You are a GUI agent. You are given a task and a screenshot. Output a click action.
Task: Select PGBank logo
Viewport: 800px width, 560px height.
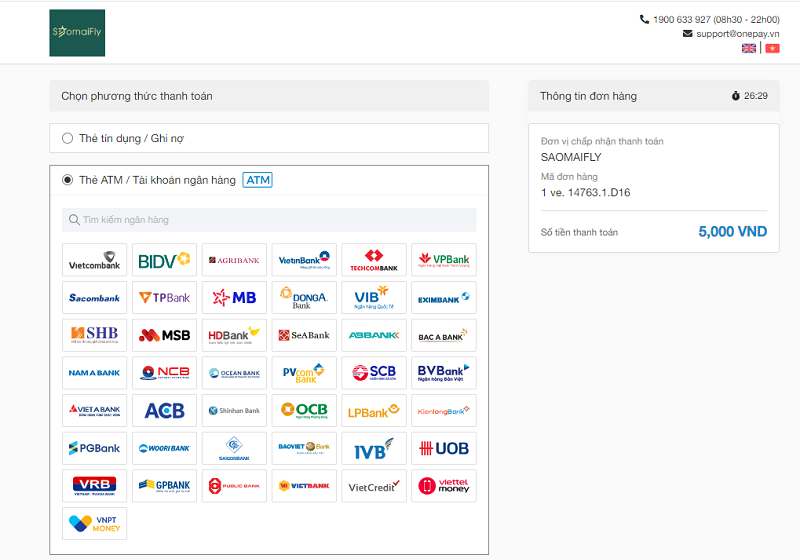(x=94, y=448)
